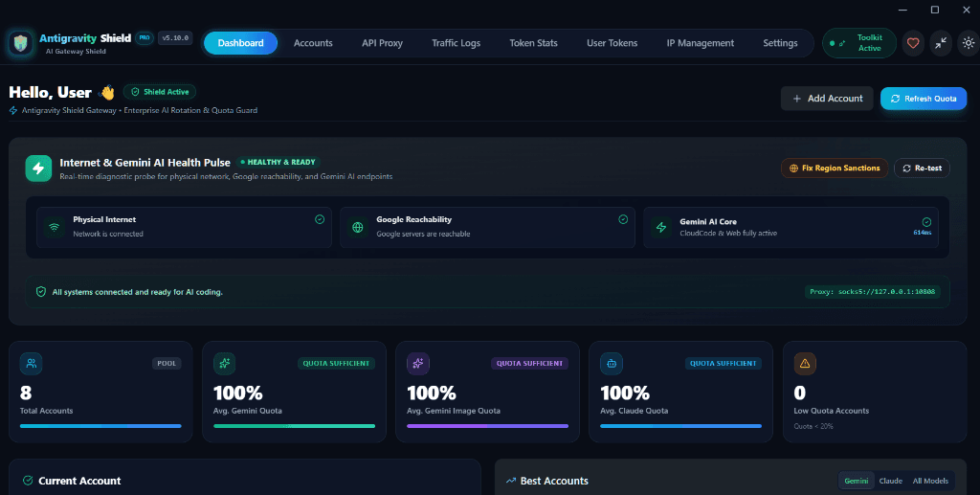Click Google Reachability check mark icon
Screen dimensions: 980x495
623,219
